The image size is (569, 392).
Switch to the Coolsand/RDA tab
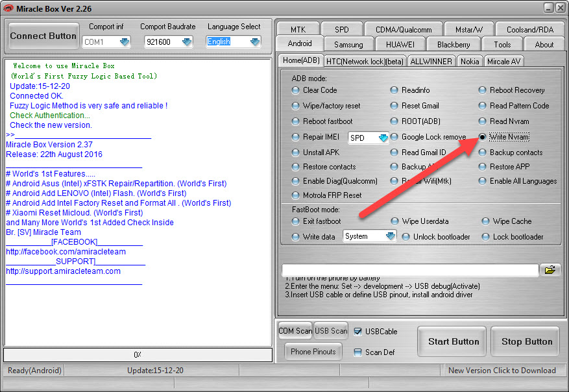tap(530, 29)
